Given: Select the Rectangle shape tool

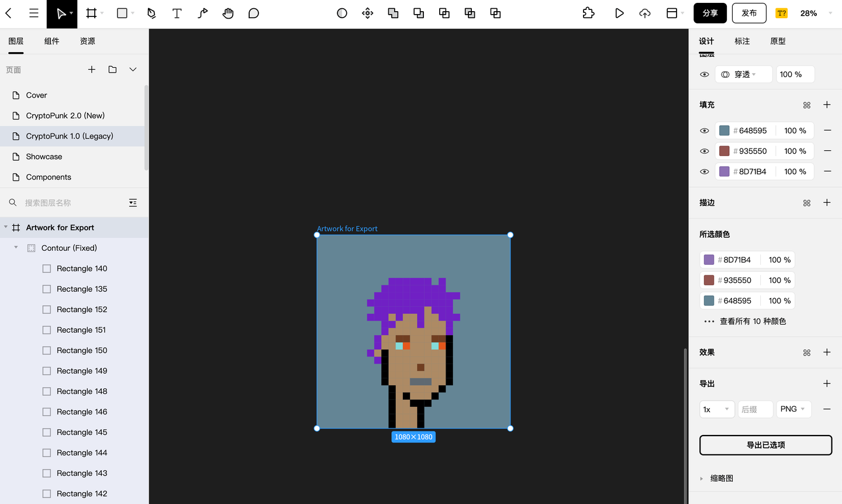Looking at the screenshot, I should [x=122, y=13].
